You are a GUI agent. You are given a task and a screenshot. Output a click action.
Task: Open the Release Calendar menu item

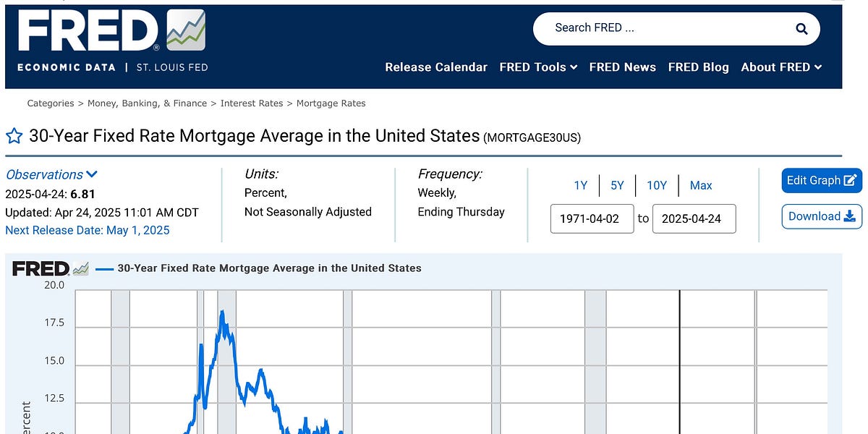436,67
